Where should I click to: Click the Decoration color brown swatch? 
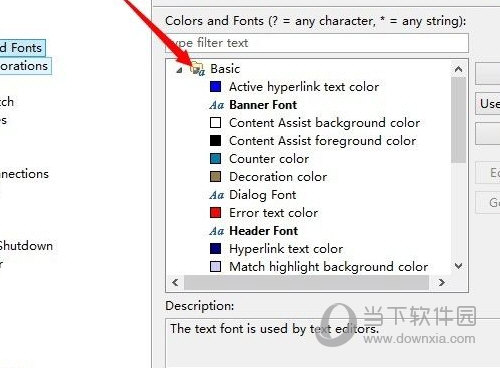click(x=215, y=177)
